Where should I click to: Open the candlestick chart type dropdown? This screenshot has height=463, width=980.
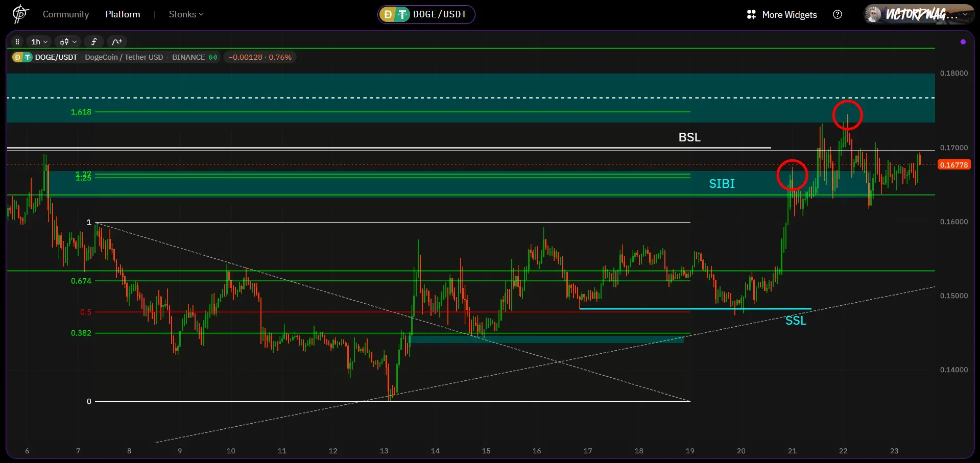pyautogui.click(x=68, y=42)
